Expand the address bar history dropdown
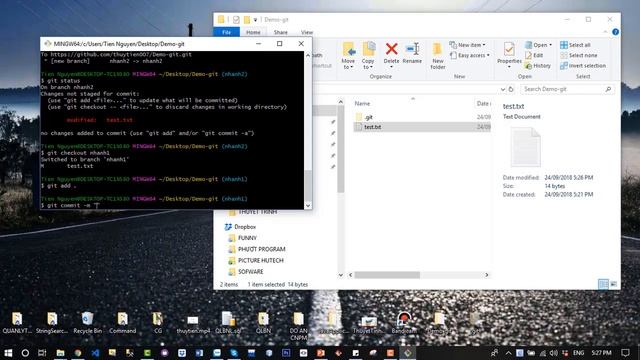This screenshot has height=360, width=640. pos(503,89)
